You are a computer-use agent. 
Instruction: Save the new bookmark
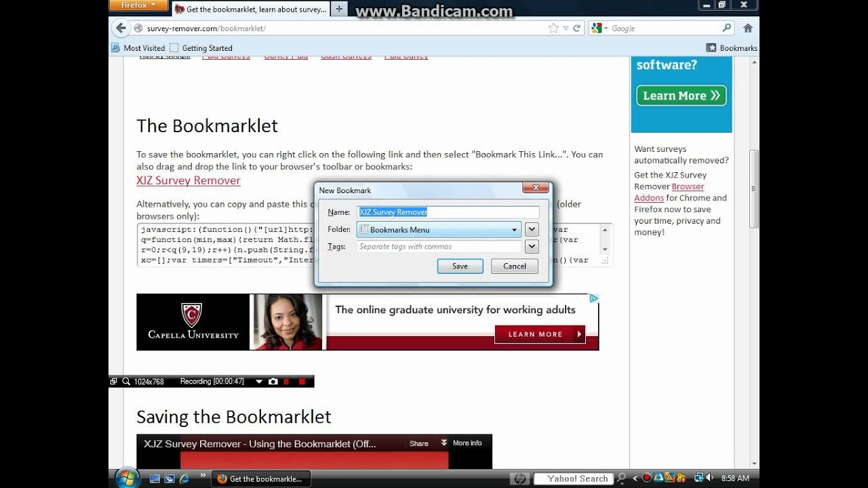pyautogui.click(x=460, y=266)
